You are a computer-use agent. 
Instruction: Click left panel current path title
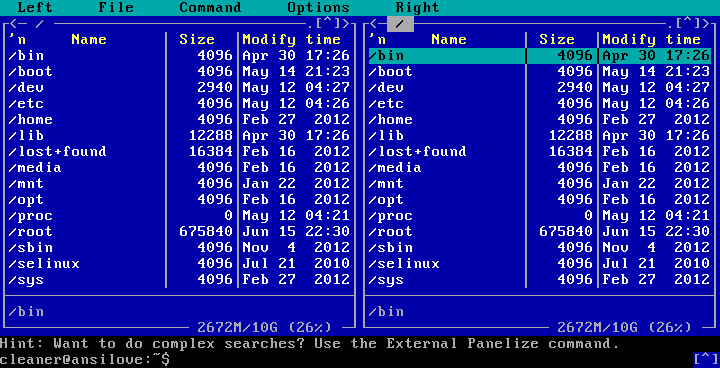[x=40, y=23]
